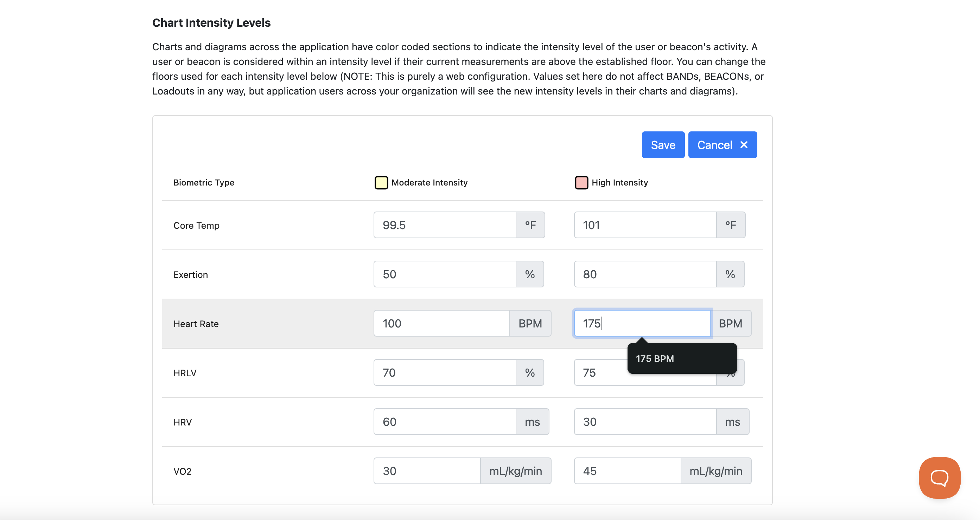Click the Heart Rate row label
Viewport: 980px width, 520px height.
[196, 324]
